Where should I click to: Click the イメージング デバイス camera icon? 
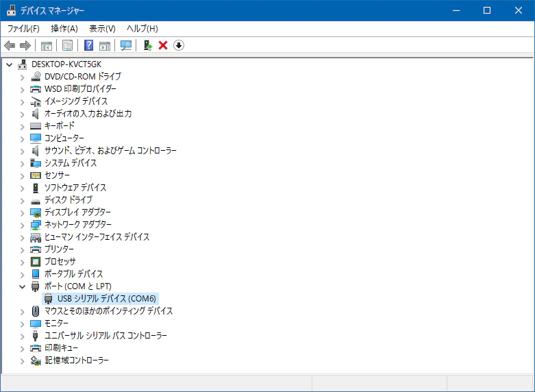point(36,101)
